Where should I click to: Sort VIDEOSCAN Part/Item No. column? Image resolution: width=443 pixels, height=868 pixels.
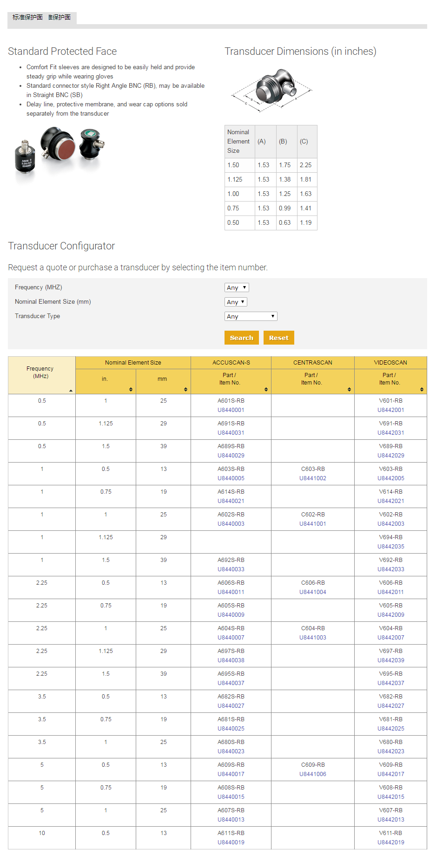[x=422, y=389]
